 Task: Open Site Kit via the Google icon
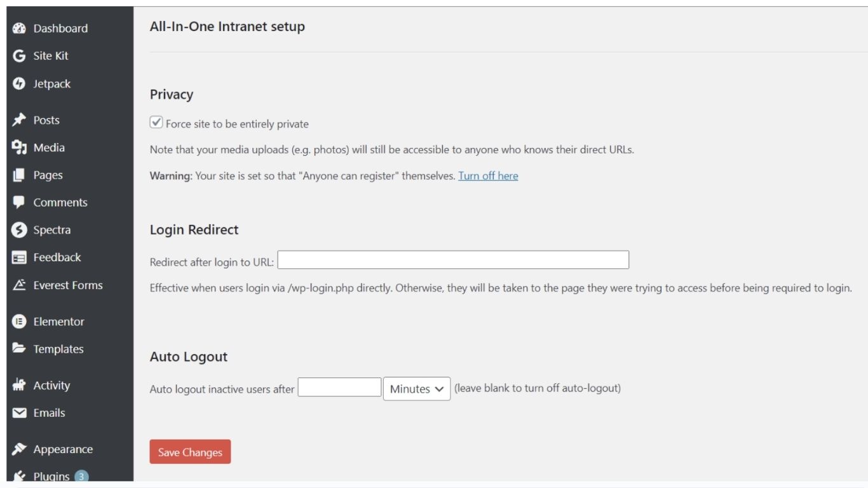[x=19, y=56]
